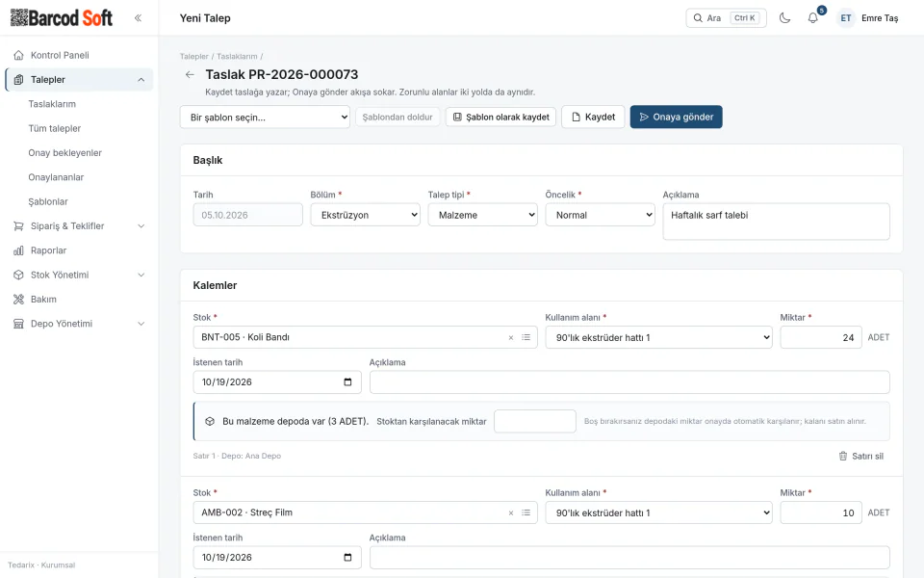924x578 pixels.
Task: Open Kullanım alanı dropdown for Koli Bandı
Action: [658, 337]
